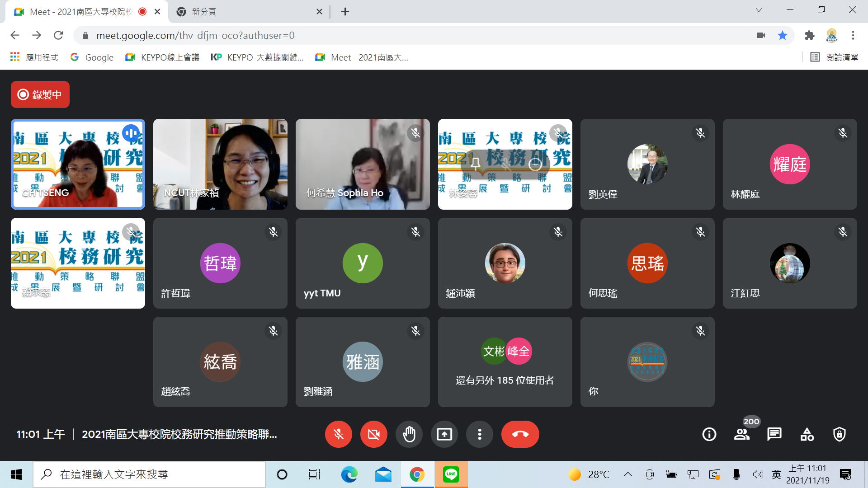Click the 還有另外 185 位使用者 tile
The height and width of the screenshot is (488, 868).
pyautogui.click(x=505, y=362)
